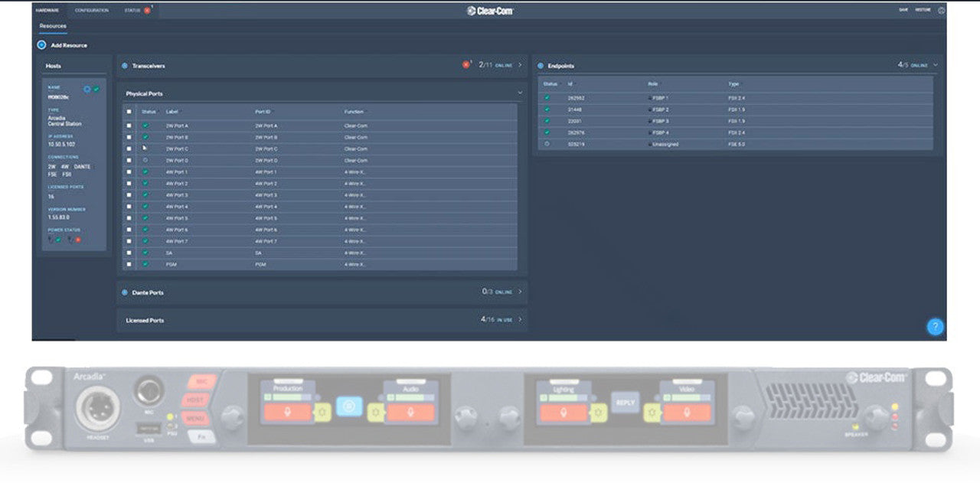Sort endpoints by the Id column header
Viewport: 980px width, 483px height.
(570, 83)
